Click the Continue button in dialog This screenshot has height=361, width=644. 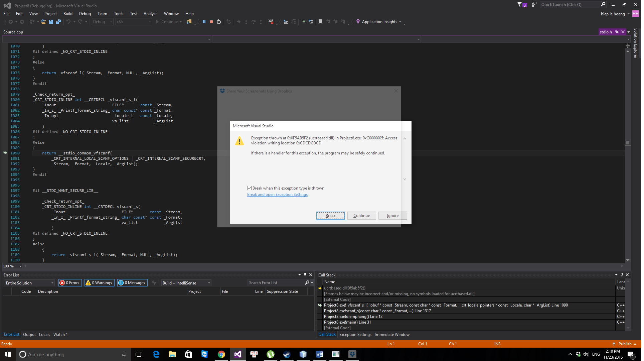tap(361, 216)
